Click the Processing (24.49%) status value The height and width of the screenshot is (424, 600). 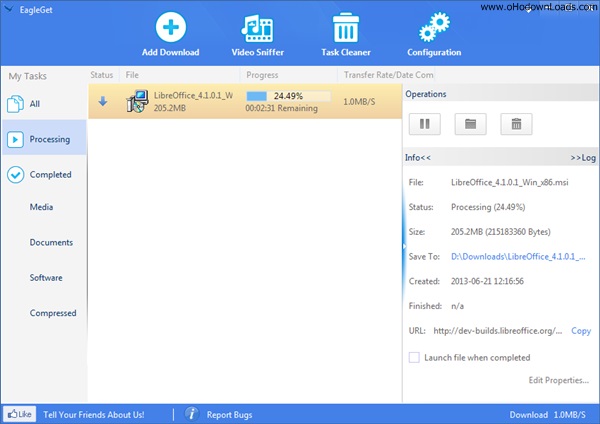tap(488, 207)
